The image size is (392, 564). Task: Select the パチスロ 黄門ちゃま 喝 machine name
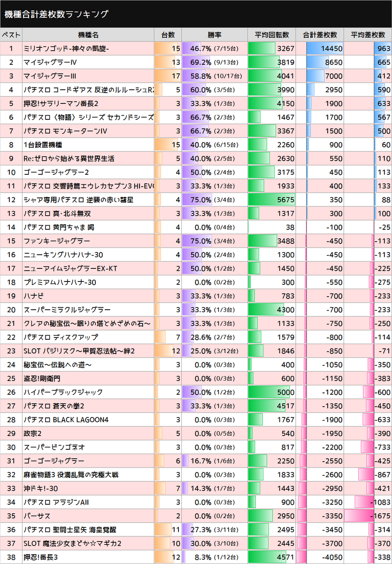(x=59, y=227)
